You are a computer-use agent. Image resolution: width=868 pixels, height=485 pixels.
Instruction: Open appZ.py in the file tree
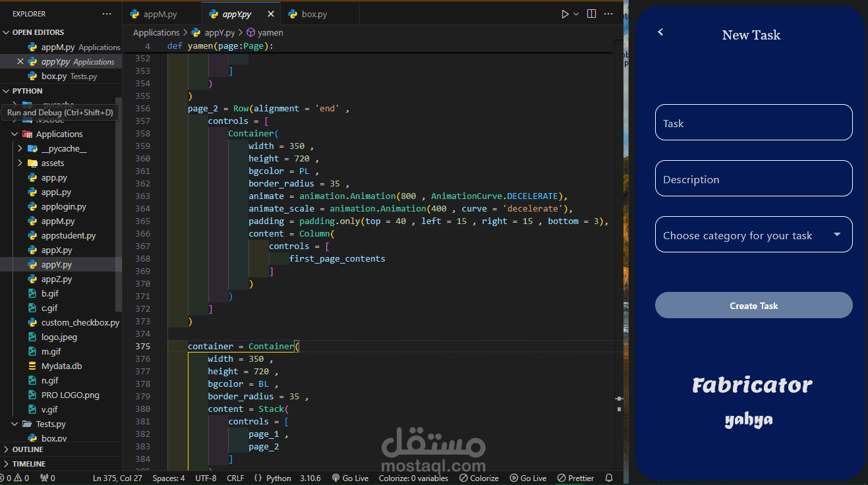tap(57, 279)
